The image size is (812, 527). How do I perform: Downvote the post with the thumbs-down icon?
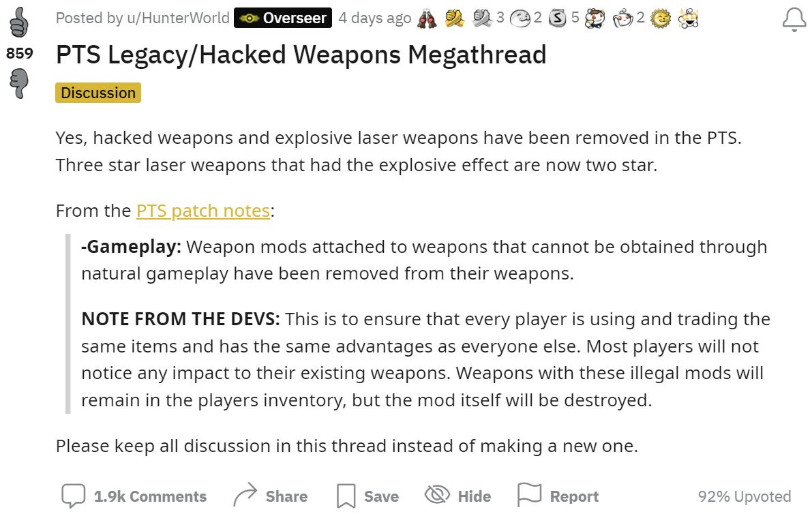click(19, 83)
